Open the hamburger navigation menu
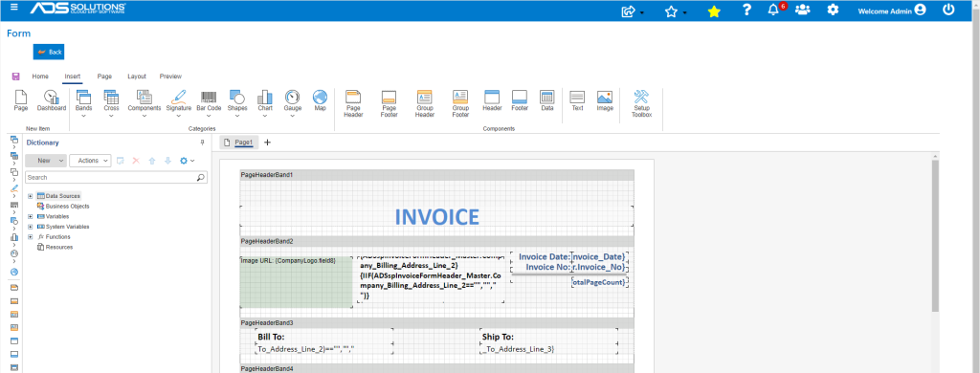 pyautogui.click(x=14, y=8)
